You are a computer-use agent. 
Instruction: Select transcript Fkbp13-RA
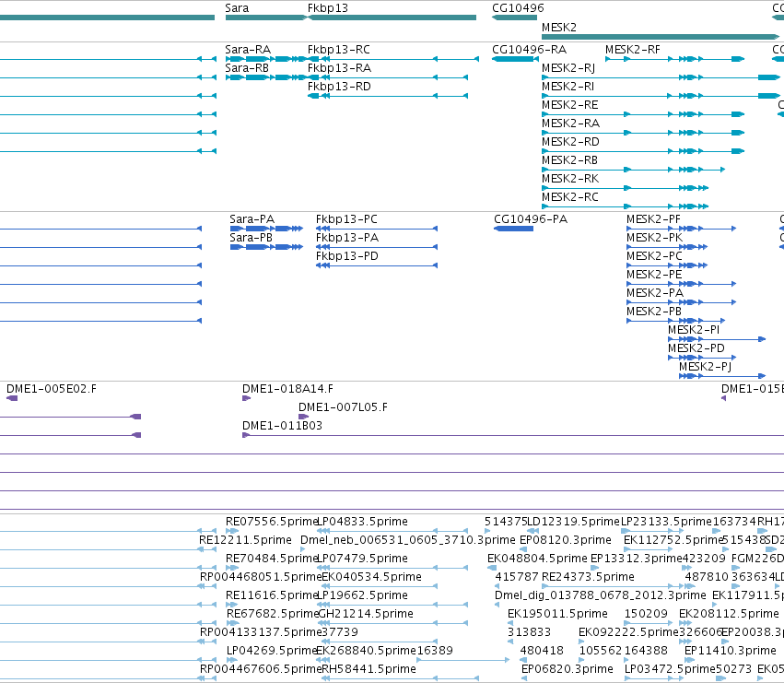[339, 68]
